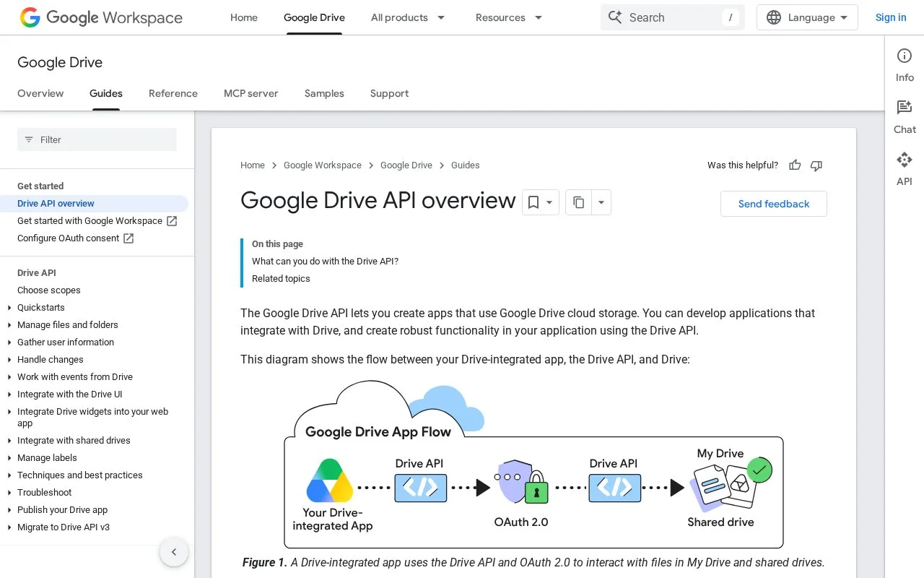
Task: Switch to the Overview tab
Action: click(x=40, y=93)
